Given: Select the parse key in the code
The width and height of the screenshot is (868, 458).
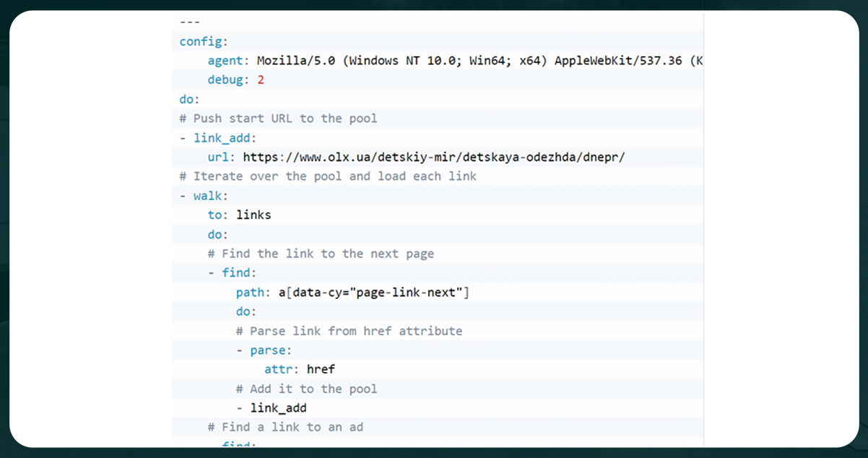Looking at the screenshot, I should 269,350.
